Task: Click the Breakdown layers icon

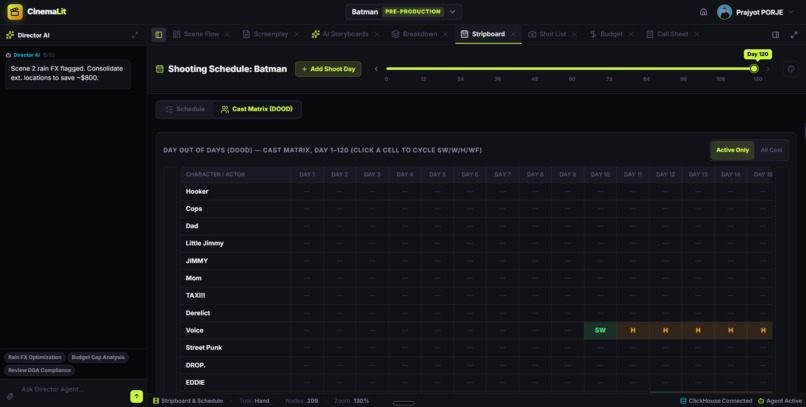Action: tap(395, 34)
